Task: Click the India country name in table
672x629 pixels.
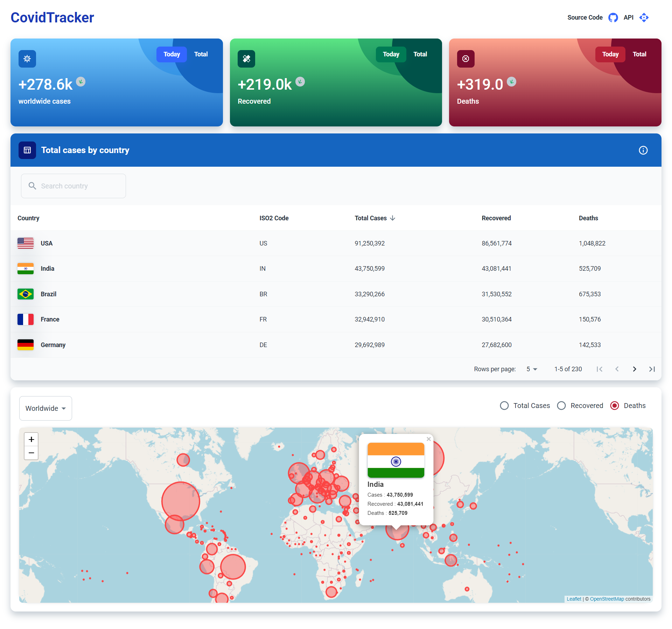Action: (47, 269)
